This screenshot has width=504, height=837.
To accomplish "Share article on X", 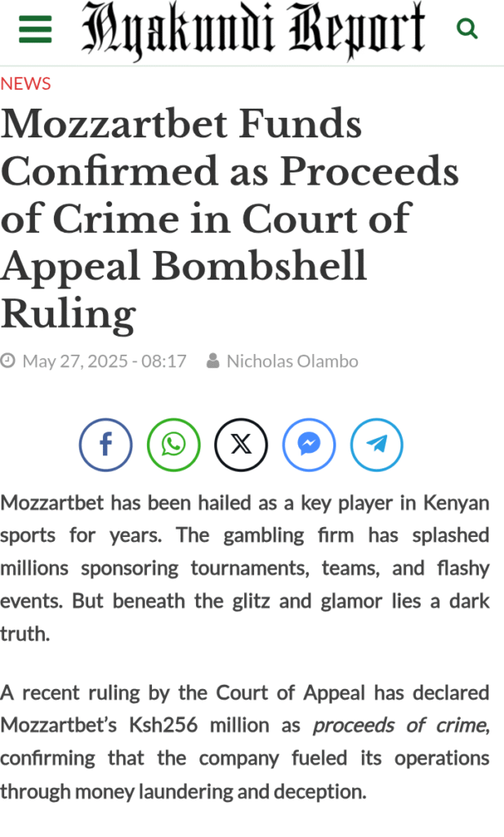I will 241,445.
